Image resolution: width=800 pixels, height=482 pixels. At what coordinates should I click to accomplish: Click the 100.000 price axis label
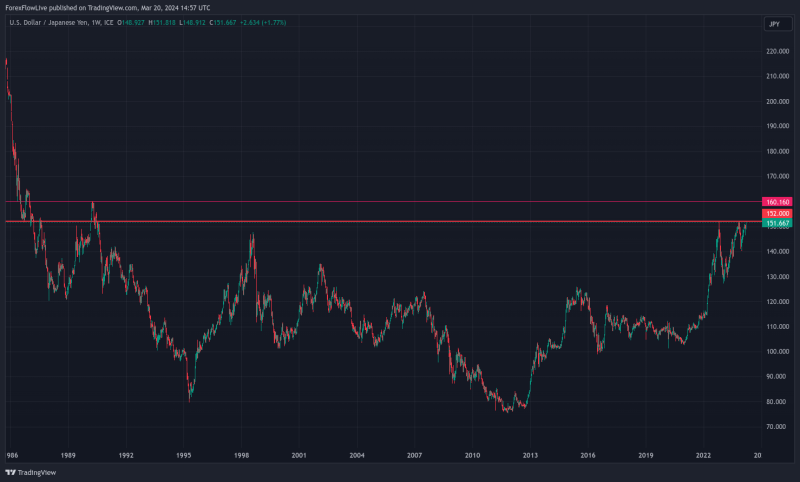point(778,352)
